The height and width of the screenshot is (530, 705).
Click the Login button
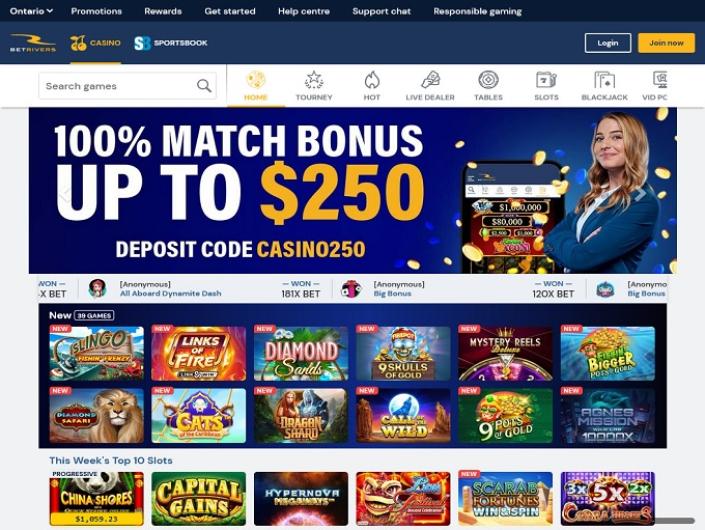[x=608, y=43]
